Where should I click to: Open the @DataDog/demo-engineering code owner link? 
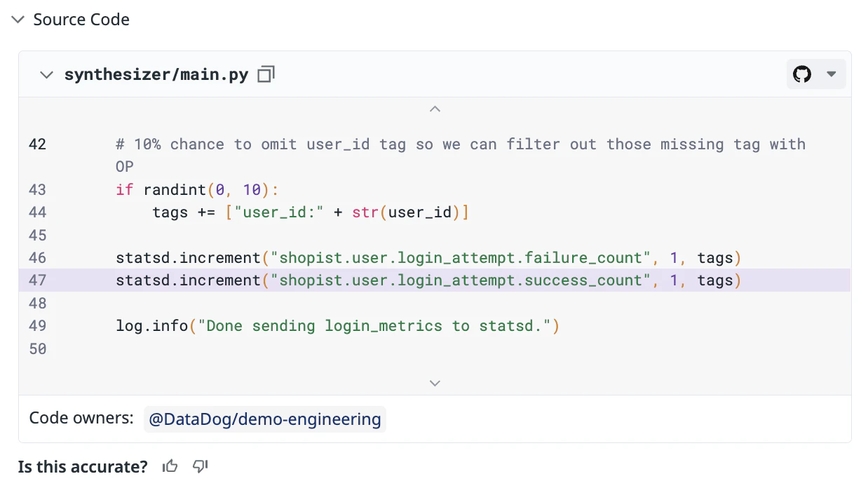coord(264,419)
